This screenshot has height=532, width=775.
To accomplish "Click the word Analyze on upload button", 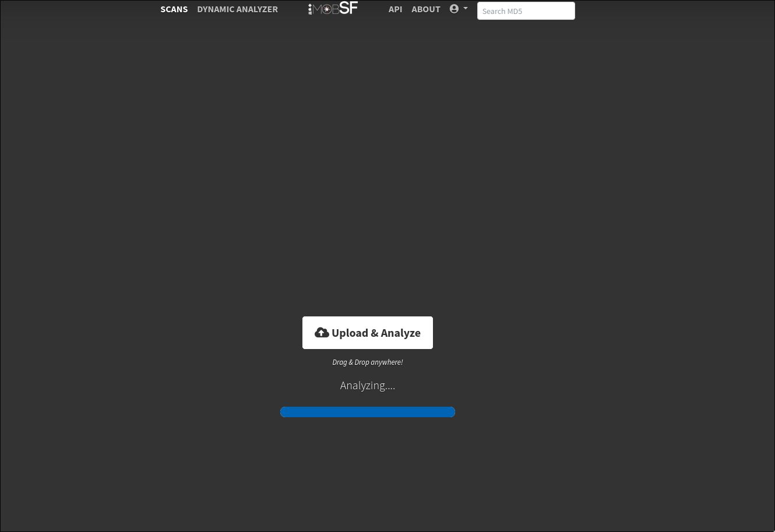I will pyautogui.click(x=400, y=333).
